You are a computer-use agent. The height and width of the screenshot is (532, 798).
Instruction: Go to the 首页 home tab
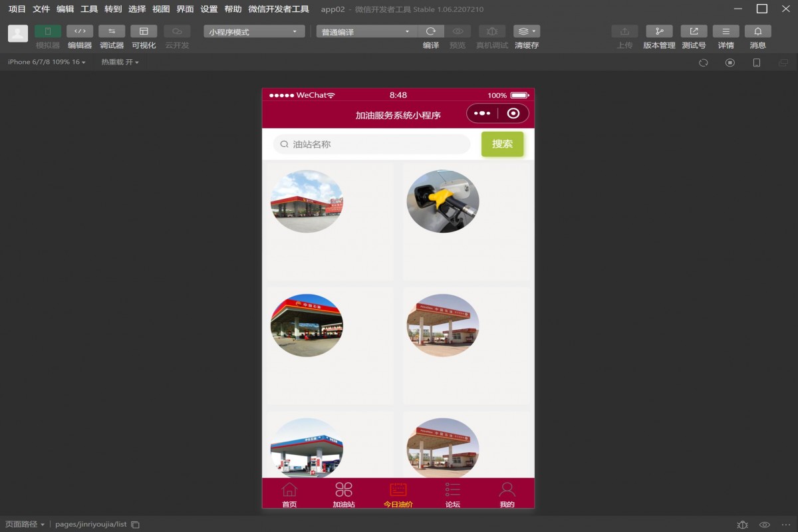(289, 495)
